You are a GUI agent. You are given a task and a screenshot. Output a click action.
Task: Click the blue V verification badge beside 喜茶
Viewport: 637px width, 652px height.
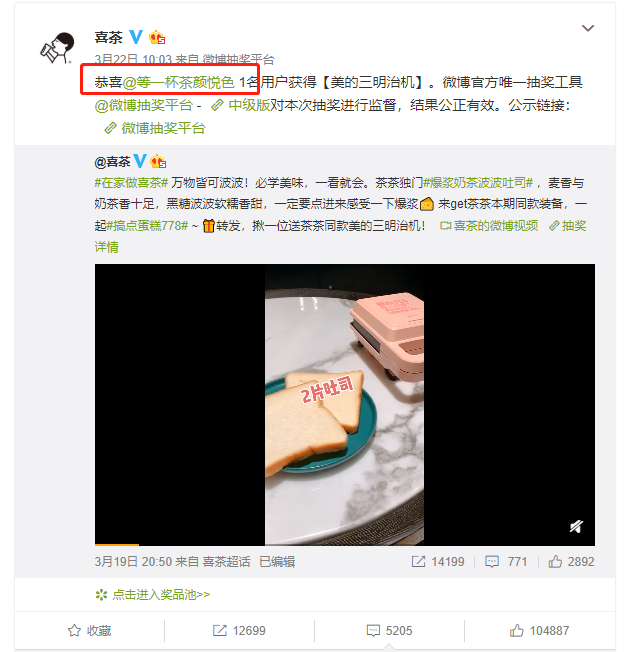point(136,37)
